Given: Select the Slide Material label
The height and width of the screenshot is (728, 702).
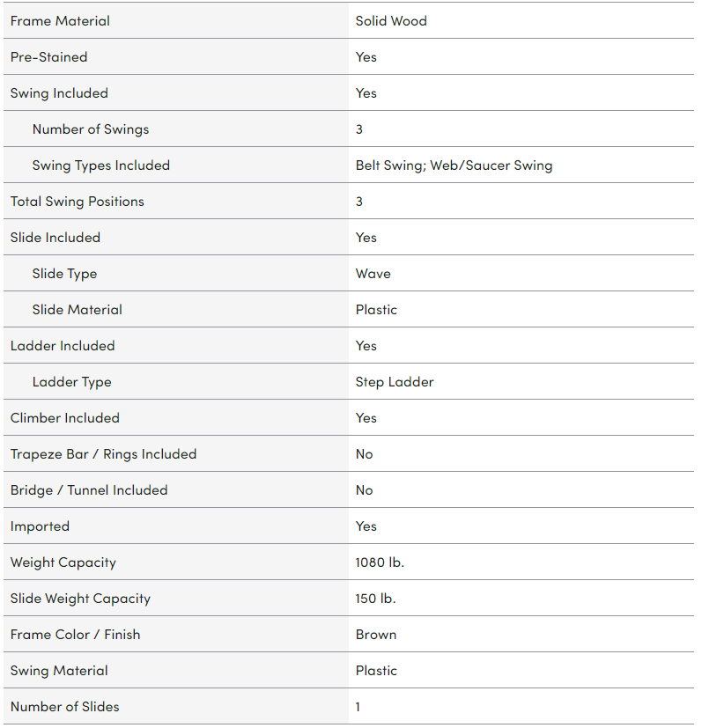Looking at the screenshot, I should pos(78,310).
